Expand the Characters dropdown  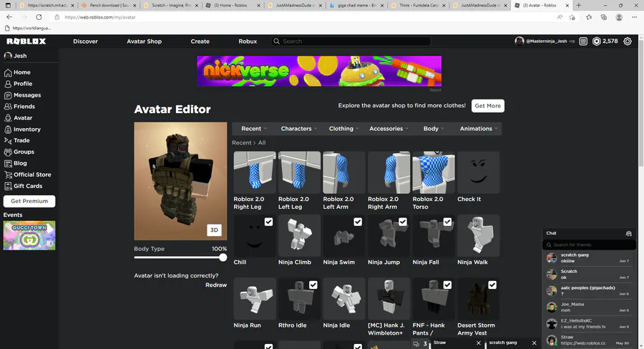pyautogui.click(x=299, y=129)
